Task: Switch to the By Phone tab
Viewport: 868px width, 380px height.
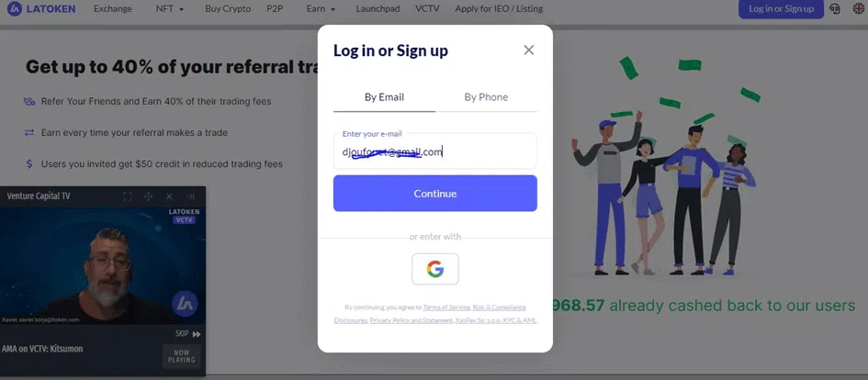Action: 486,97
